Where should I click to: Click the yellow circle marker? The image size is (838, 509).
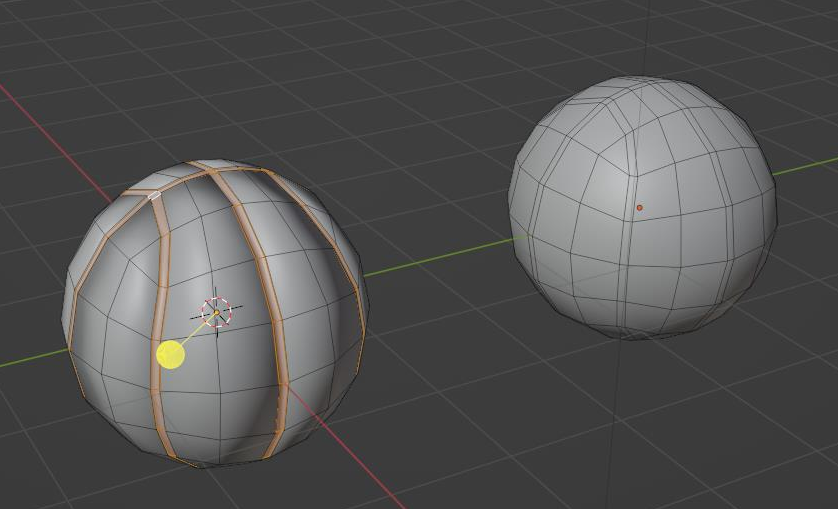tap(171, 354)
